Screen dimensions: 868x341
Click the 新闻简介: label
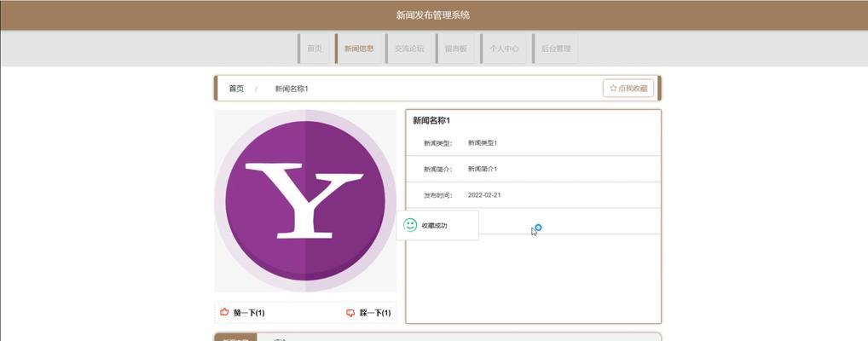(x=438, y=170)
